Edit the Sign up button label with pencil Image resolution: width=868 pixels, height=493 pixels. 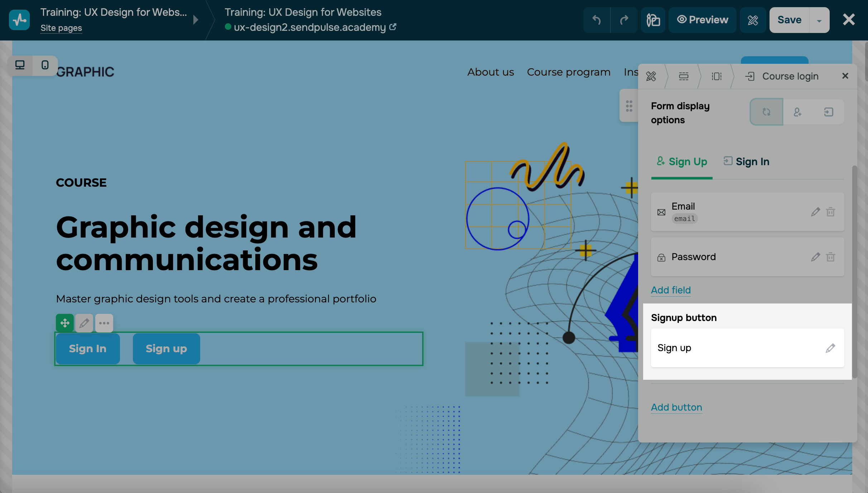830,348
